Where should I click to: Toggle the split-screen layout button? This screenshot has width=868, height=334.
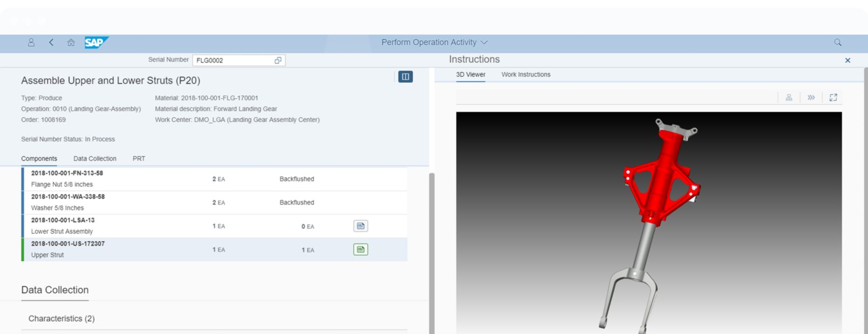point(405,77)
